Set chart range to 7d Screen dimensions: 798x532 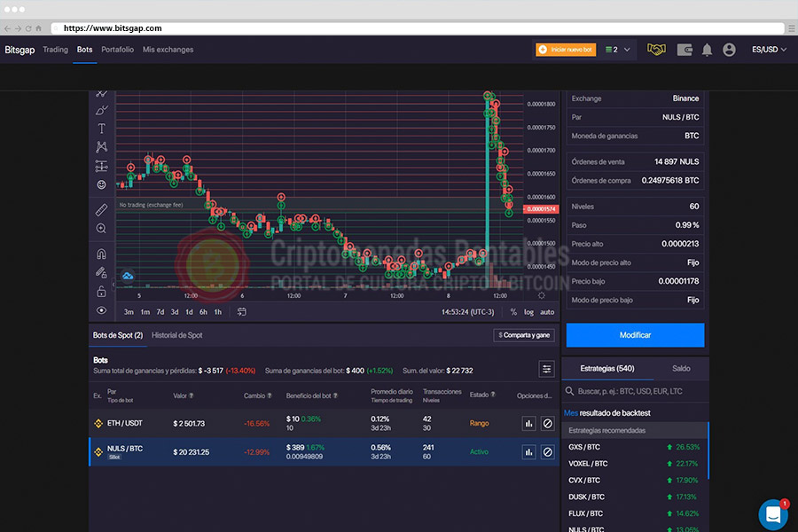pyautogui.click(x=160, y=312)
